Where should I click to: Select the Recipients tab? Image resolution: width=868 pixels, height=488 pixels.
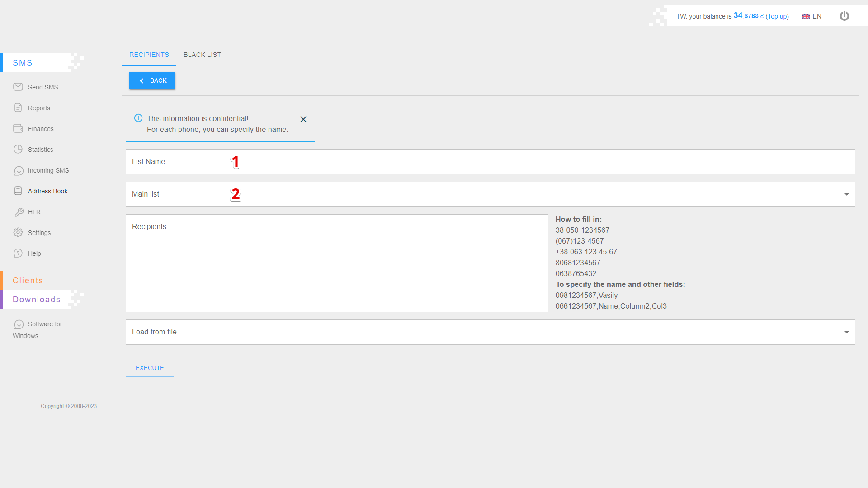[149, 55]
